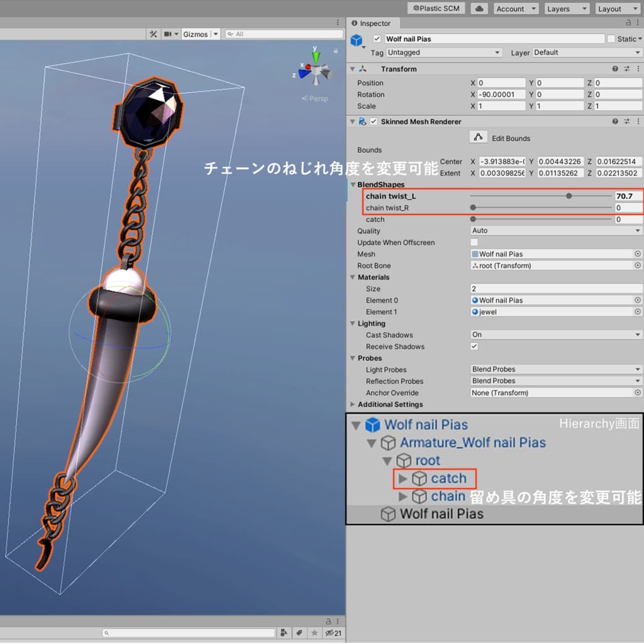Click the Plastic SCM button
Viewport: 644px width, 644px height.
tap(437, 9)
